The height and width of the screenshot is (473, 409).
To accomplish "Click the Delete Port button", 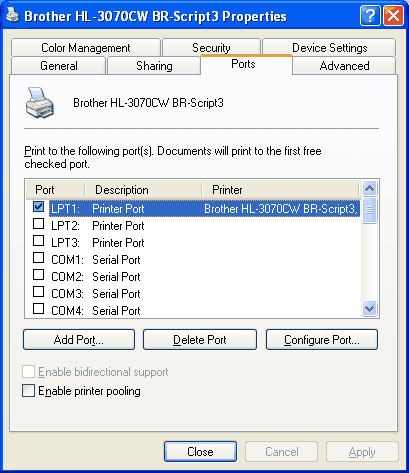I will pyautogui.click(x=200, y=340).
